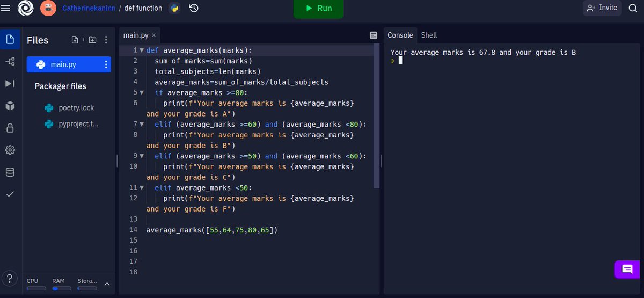The width and height of the screenshot is (644, 298).
Task: Click the console output text line
Action: pos(483,52)
